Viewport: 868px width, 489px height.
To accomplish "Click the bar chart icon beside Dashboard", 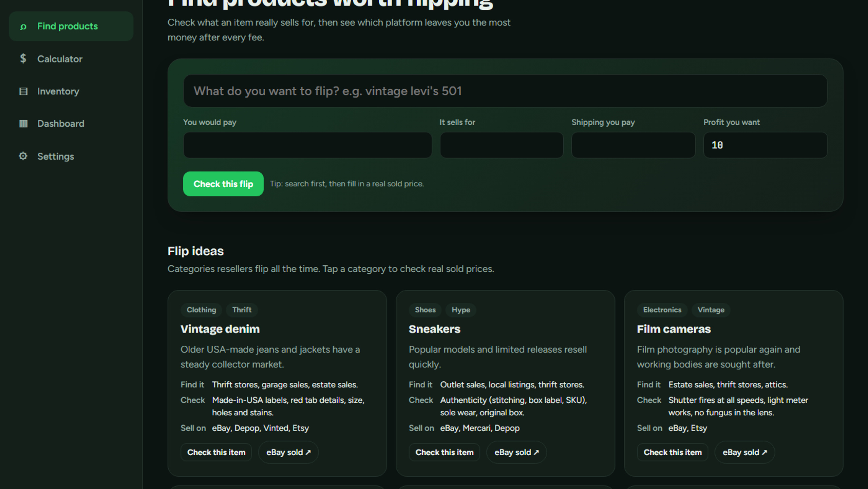I will [x=23, y=124].
